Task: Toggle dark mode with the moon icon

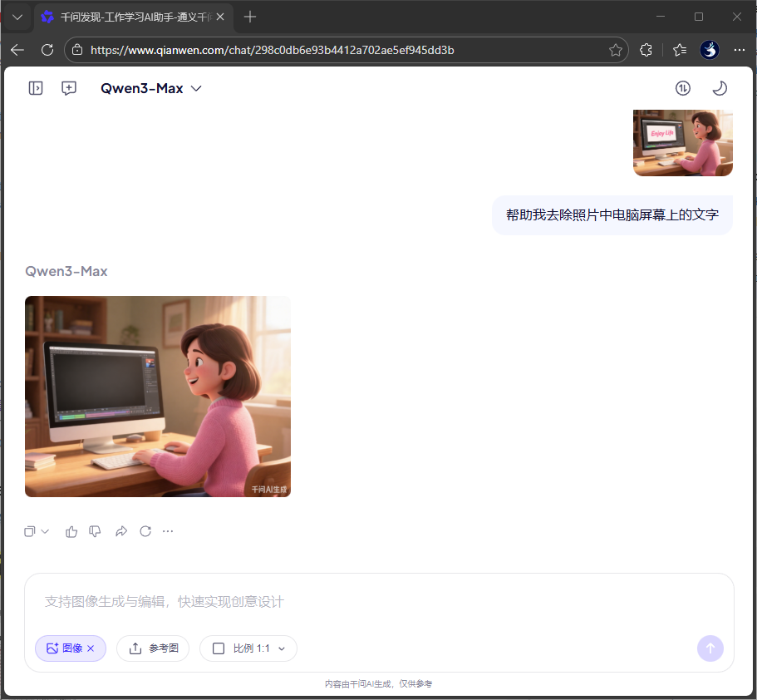Action: coord(719,88)
